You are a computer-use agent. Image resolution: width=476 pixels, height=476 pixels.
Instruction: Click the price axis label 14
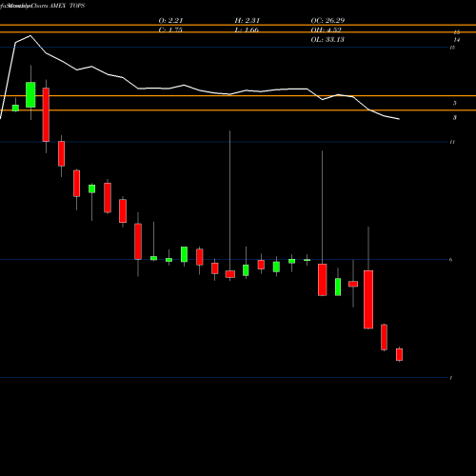click(456, 40)
